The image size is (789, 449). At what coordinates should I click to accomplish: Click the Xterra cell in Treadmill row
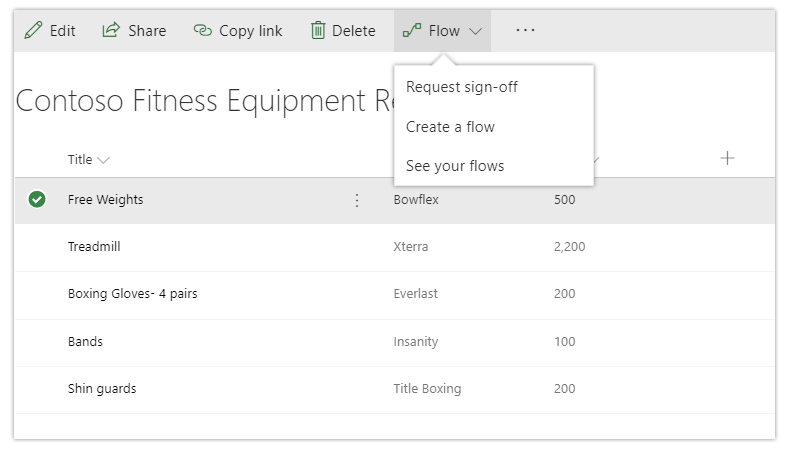point(410,247)
